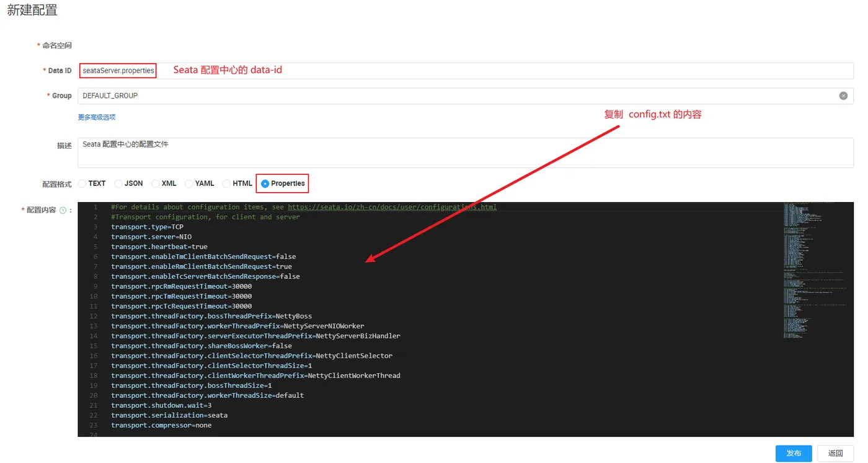Click line with clientSelectorThreadPrefix=NettyClientSelector
Viewport: 868px width, 463px height.
click(252, 356)
